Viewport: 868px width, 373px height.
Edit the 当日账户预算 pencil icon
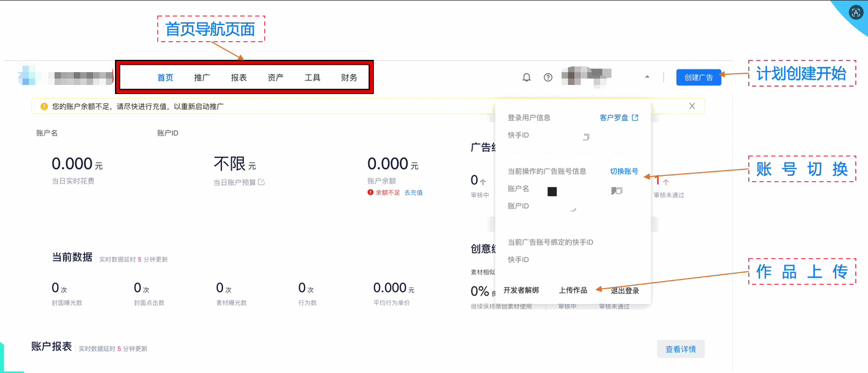pyautogui.click(x=262, y=182)
